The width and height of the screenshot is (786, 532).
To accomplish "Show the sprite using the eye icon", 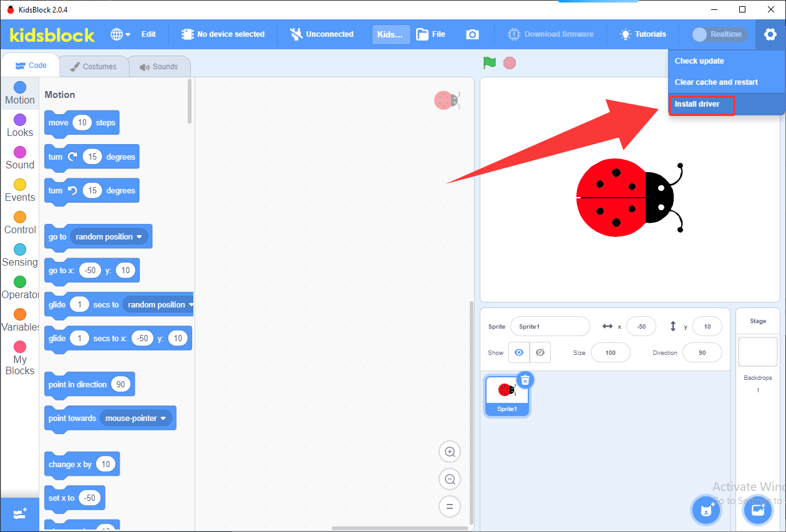I will pyautogui.click(x=519, y=352).
